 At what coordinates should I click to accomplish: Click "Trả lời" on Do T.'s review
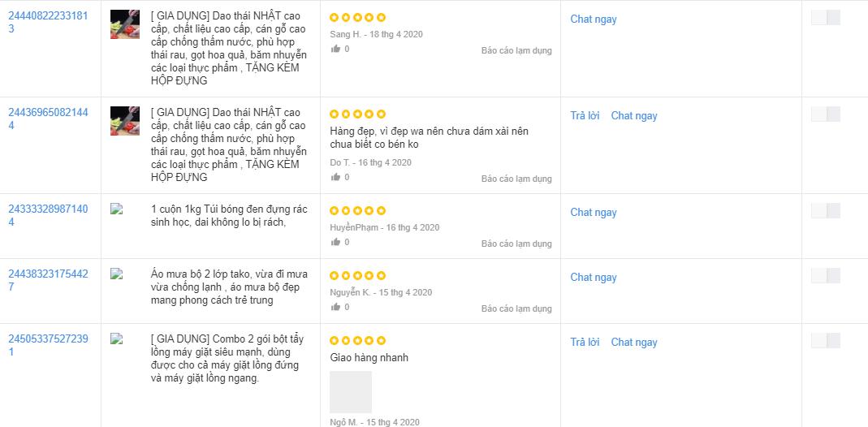pyautogui.click(x=585, y=115)
